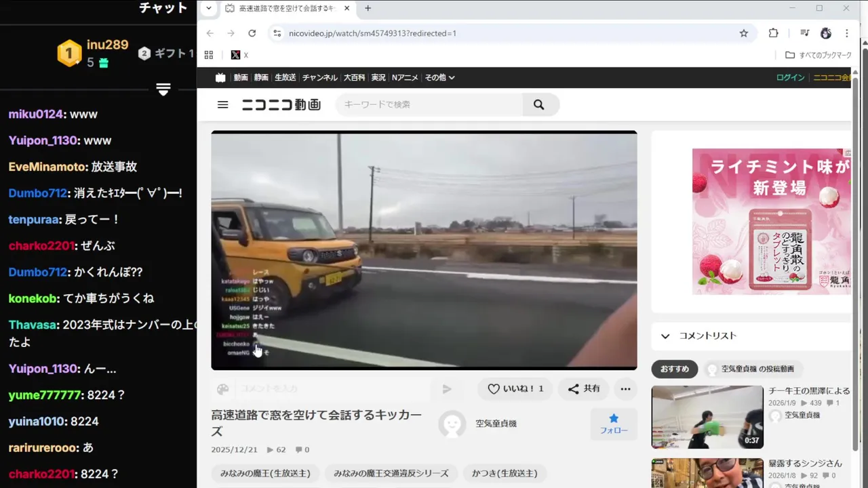Click the EveMinamoto chat username

(47, 167)
